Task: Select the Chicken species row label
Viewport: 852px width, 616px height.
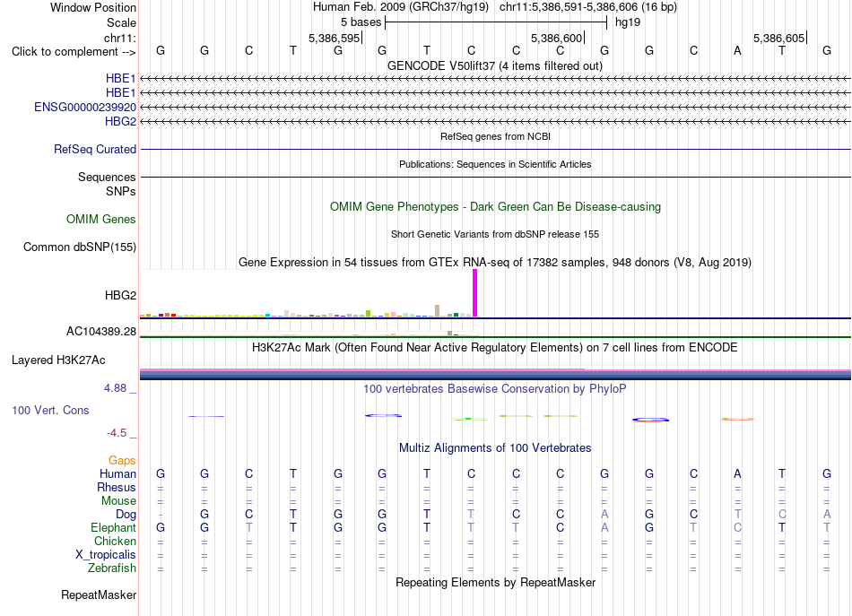Action: (x=115, y=541)
